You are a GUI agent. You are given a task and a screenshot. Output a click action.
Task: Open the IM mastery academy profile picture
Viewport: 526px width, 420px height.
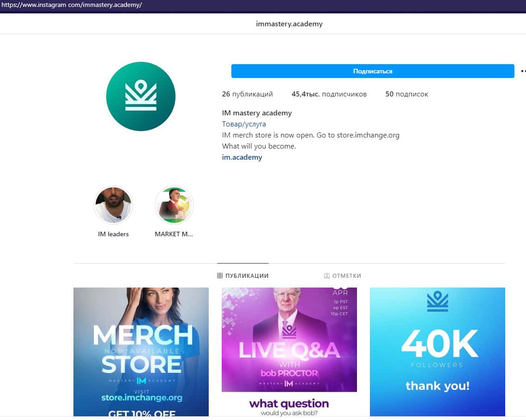pos(140,96)
